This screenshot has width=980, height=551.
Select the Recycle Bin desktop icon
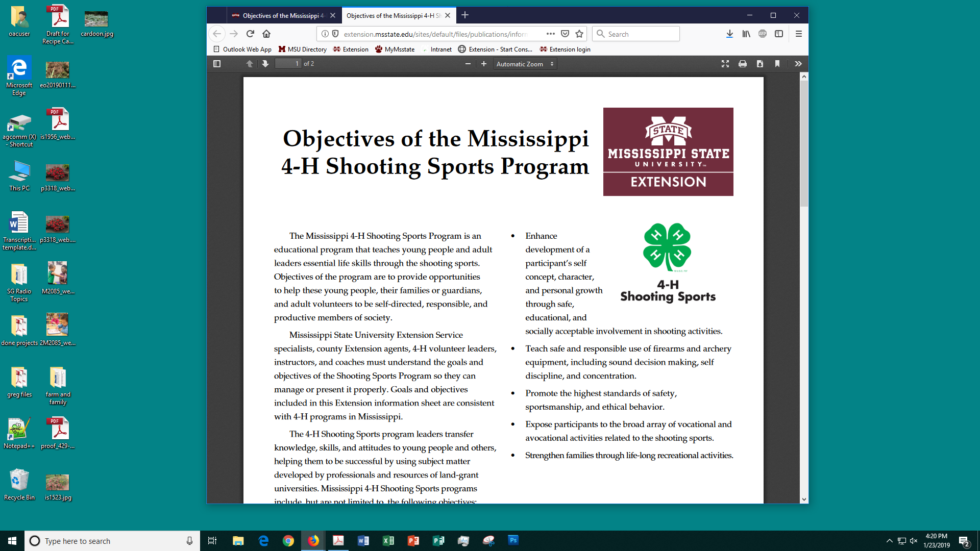click(x=19, y=484)
